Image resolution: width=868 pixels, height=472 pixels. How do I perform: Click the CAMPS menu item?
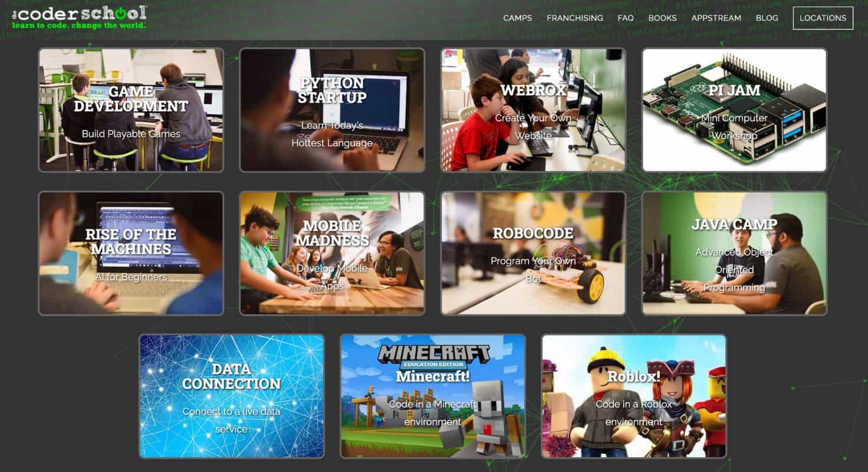click(518, 18)
